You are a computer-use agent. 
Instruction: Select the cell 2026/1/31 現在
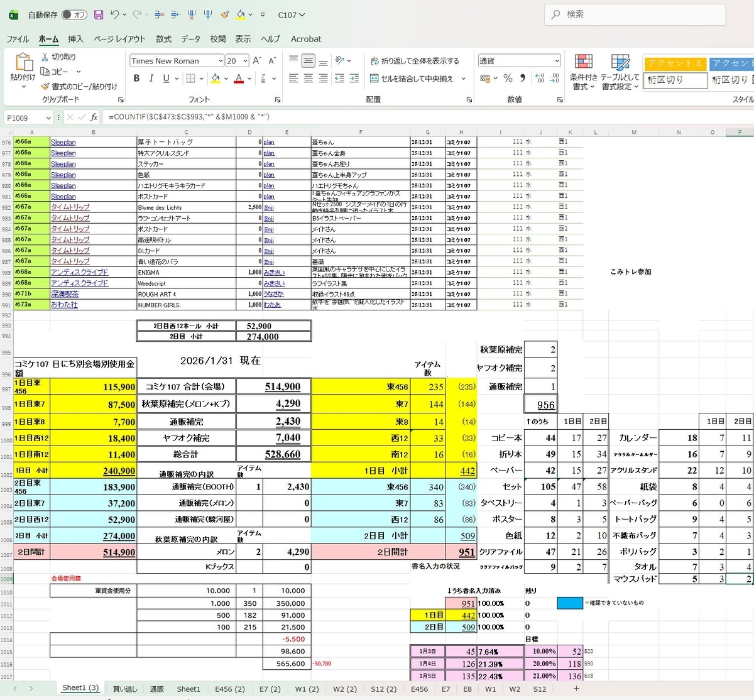(x=220, y=361)
